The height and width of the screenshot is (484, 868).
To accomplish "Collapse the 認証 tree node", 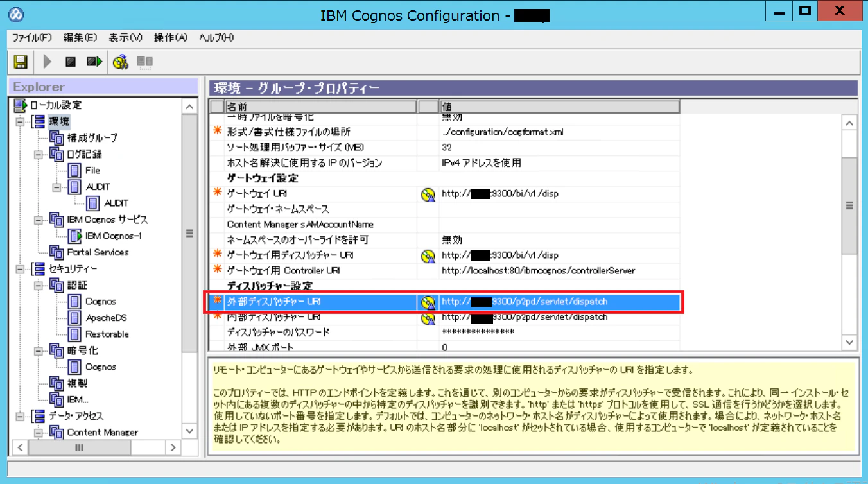I will point(38,285).
